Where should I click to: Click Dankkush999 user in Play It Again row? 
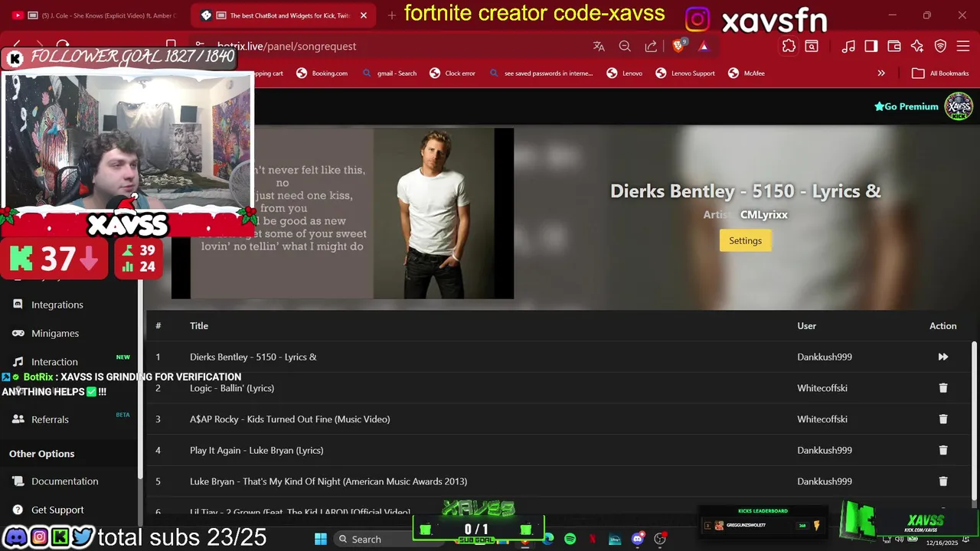coord(825,450)
